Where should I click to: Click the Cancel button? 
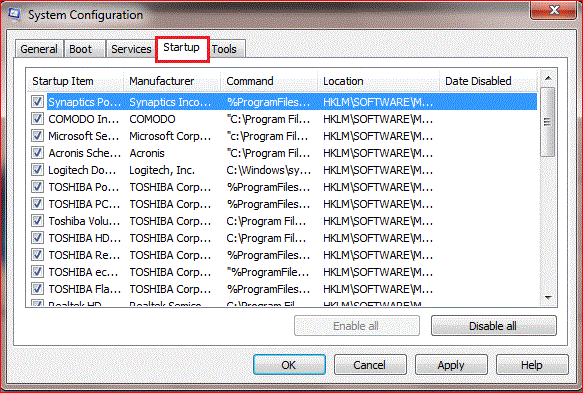[370, 365]
